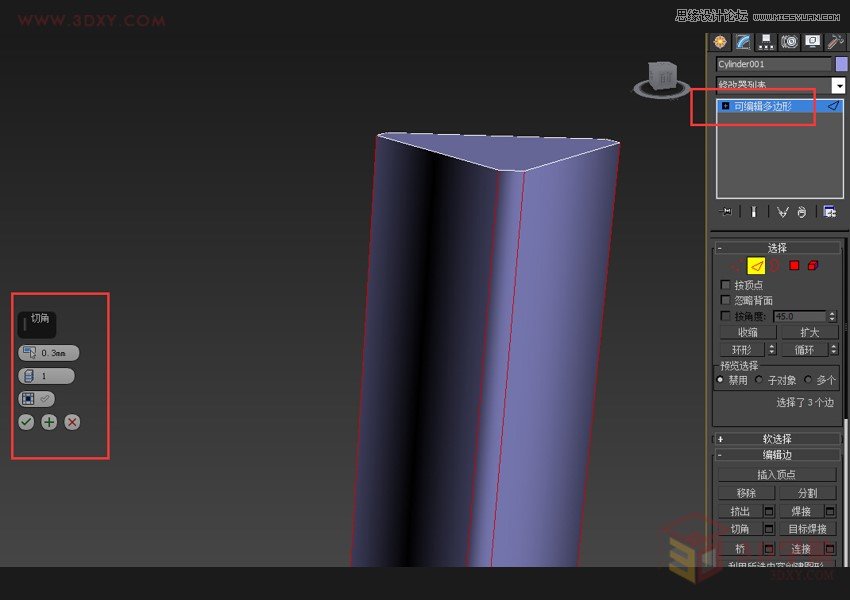The height and width of the screenshot is (600, 850).
Task: Open the 挤出 (Extrude) settings icon
Action: pos(769,512)
